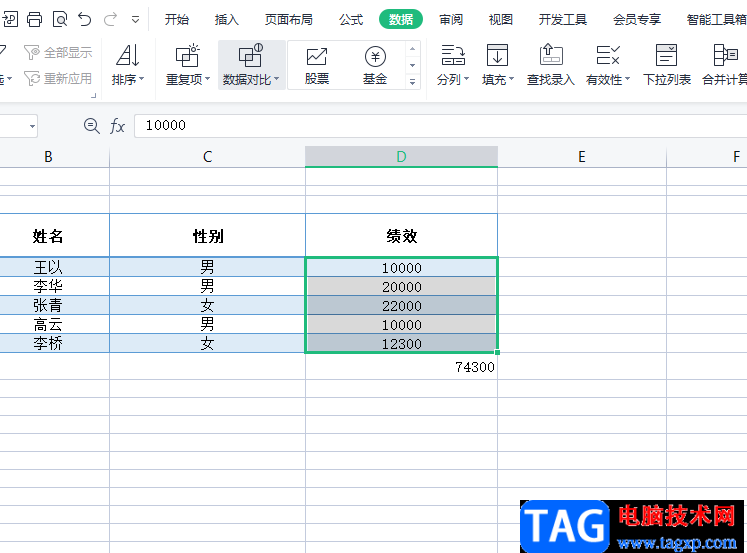Select column C header
747x553 pixels.
pyautogui.click(x=207, y=157)
